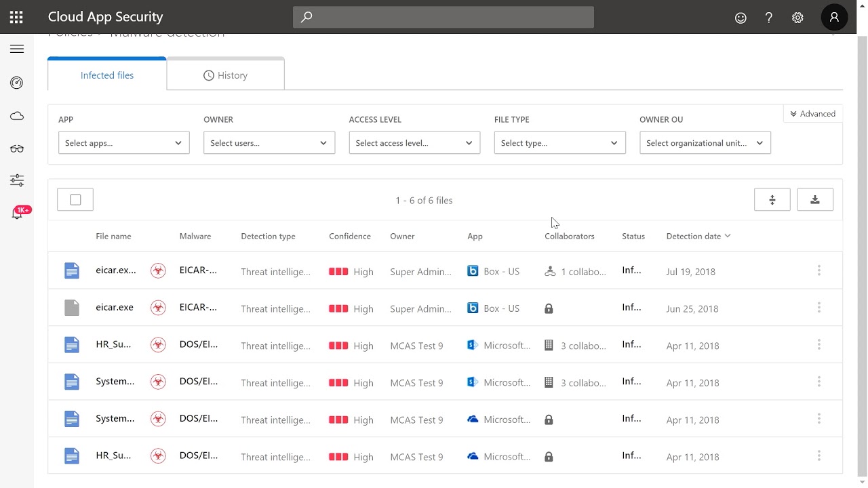868x488 pixels.
Task: Open the Select type dropdown
Action: 559,143
